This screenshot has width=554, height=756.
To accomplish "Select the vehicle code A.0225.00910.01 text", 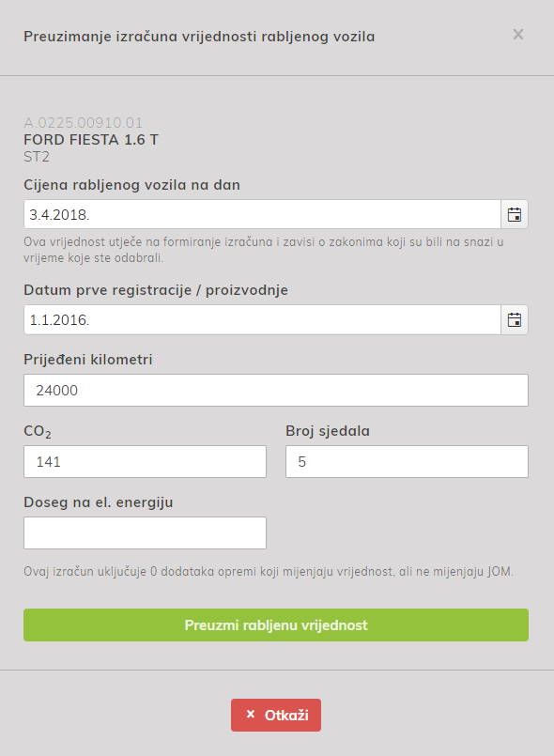I will pyautogui.click(x=83, y=122).
